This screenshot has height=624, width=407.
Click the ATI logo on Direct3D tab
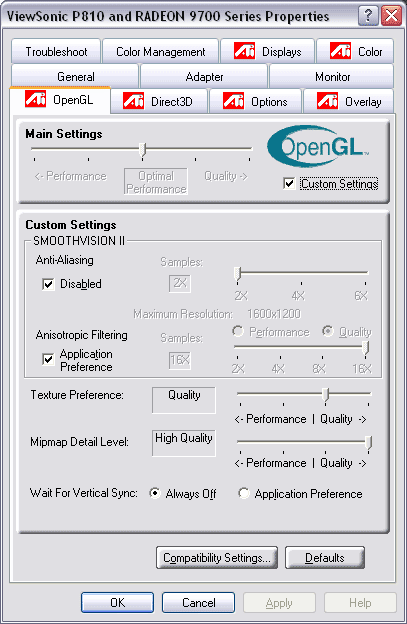tap(133, 101)
